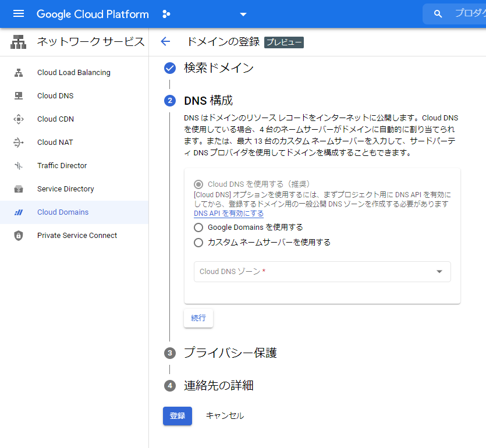Click the Service Directory icon
This screenshot has width=486, height=448.
[x=19, y=189]
